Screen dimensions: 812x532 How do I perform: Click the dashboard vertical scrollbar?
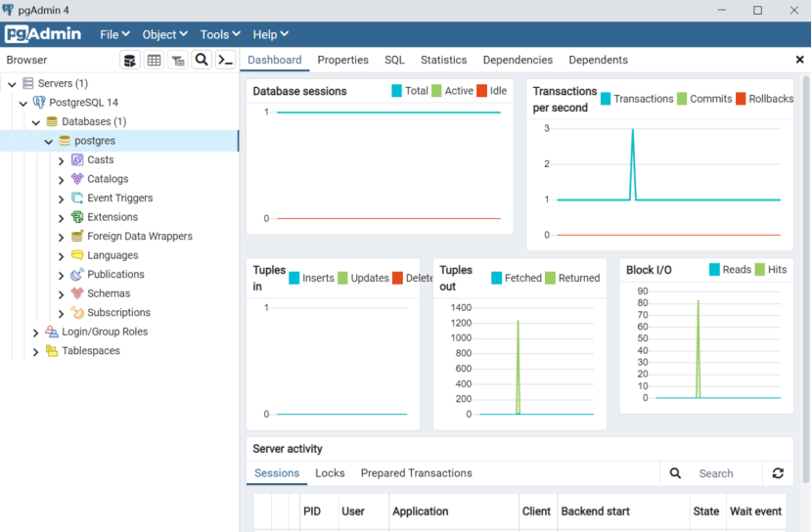tap(806, 280)
